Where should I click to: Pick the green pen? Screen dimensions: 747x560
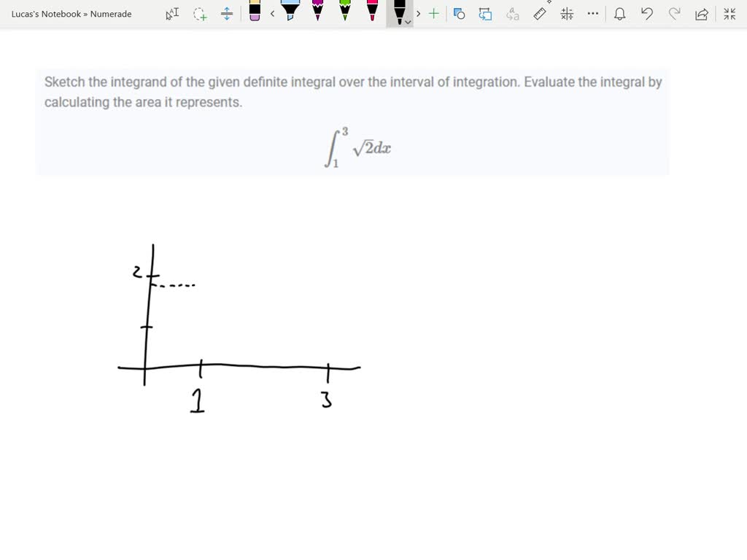pos(343,13)
